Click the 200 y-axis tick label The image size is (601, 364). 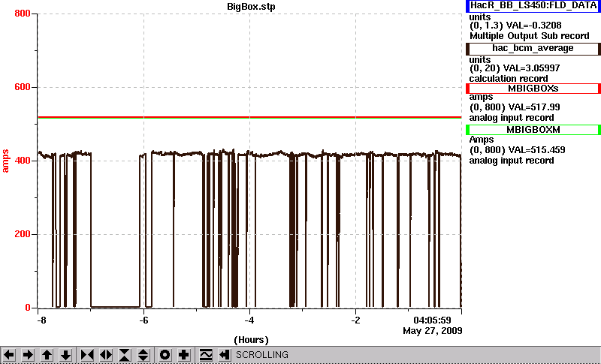point(23,234)
